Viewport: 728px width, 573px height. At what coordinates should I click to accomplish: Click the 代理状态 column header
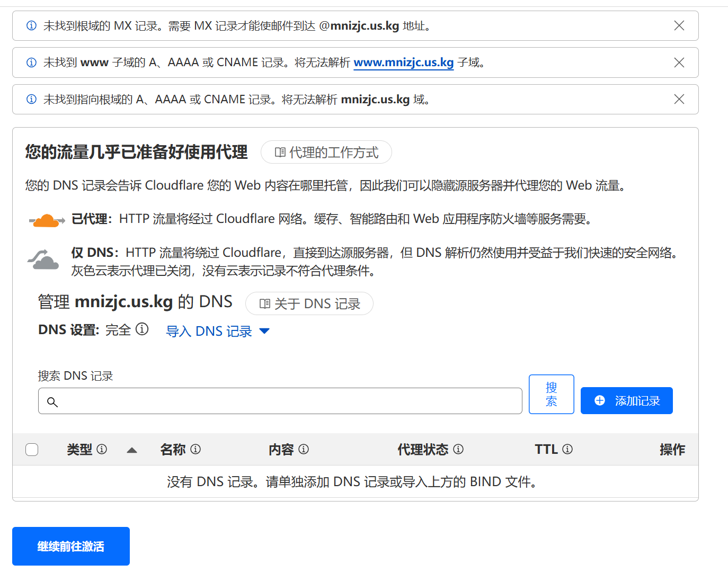point(423,450)
